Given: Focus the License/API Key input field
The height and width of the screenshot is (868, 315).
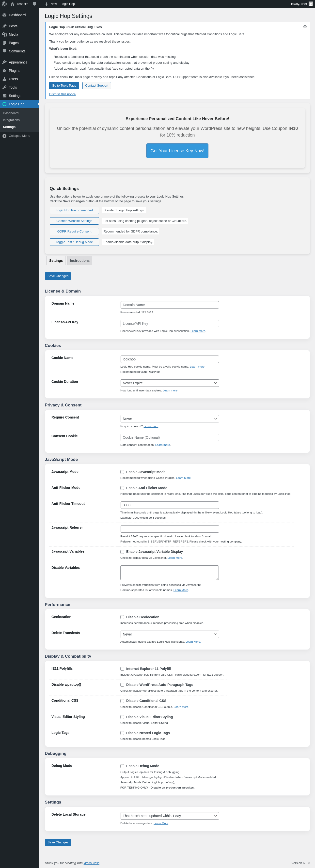Looking at the screenshot, I should click(x=170, y=324).
